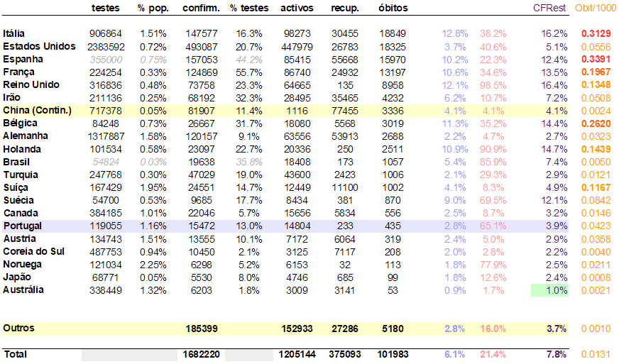
Task: Click the 'Suíça' row label
Action: click(x=16, y=187)
